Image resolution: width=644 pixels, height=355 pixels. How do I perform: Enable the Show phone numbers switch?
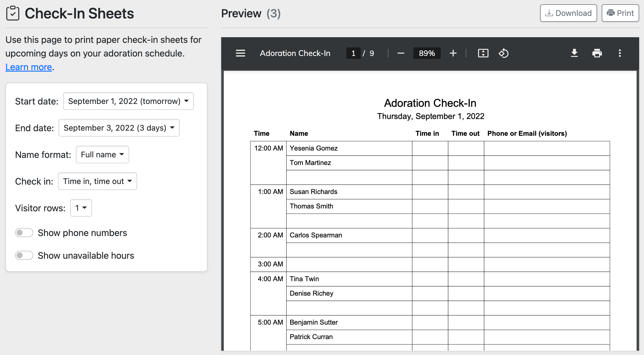tap(24, 233)
